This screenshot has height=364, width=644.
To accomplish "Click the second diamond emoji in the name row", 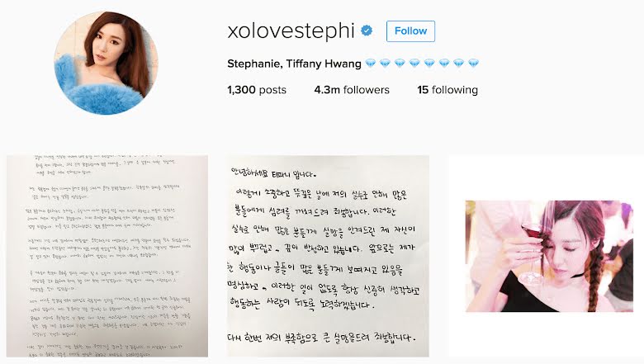I will pyautogui.click(x=386, y=64).
